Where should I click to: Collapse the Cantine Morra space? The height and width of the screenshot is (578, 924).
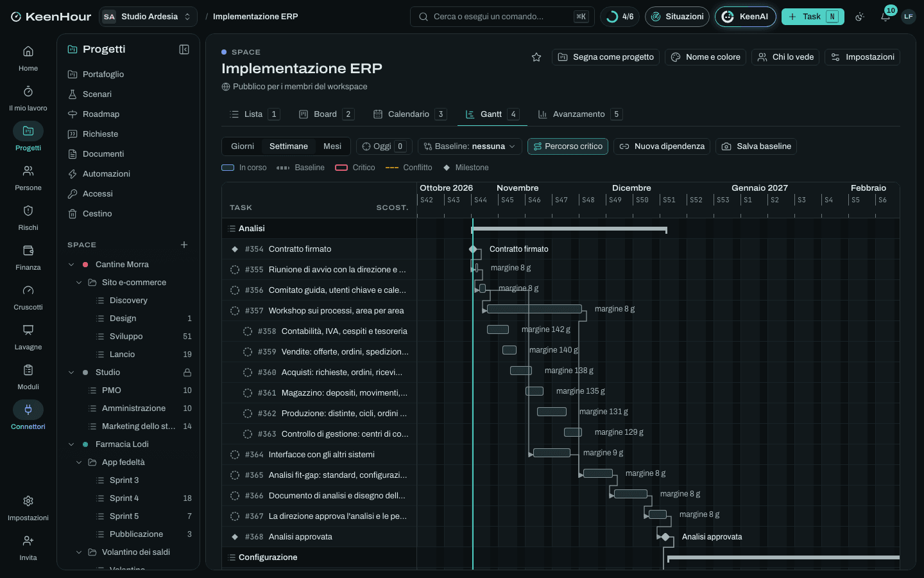[71, 265]
